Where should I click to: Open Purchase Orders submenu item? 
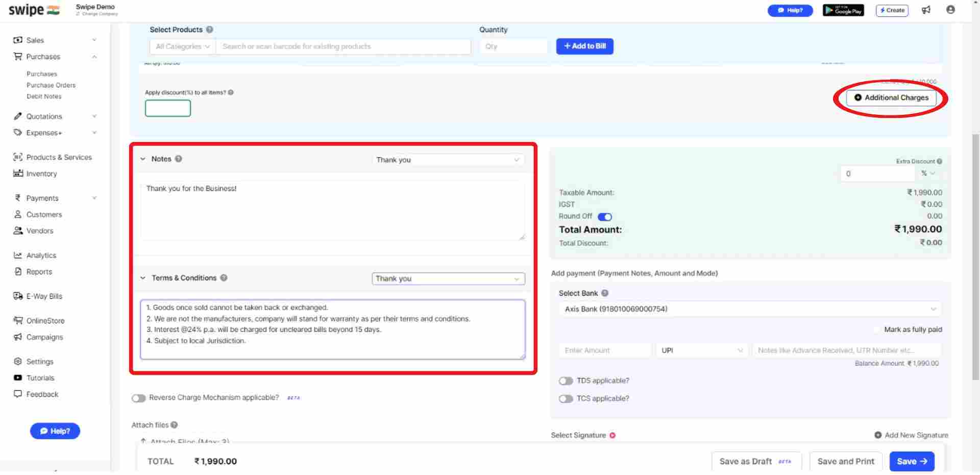click(51, 85)
